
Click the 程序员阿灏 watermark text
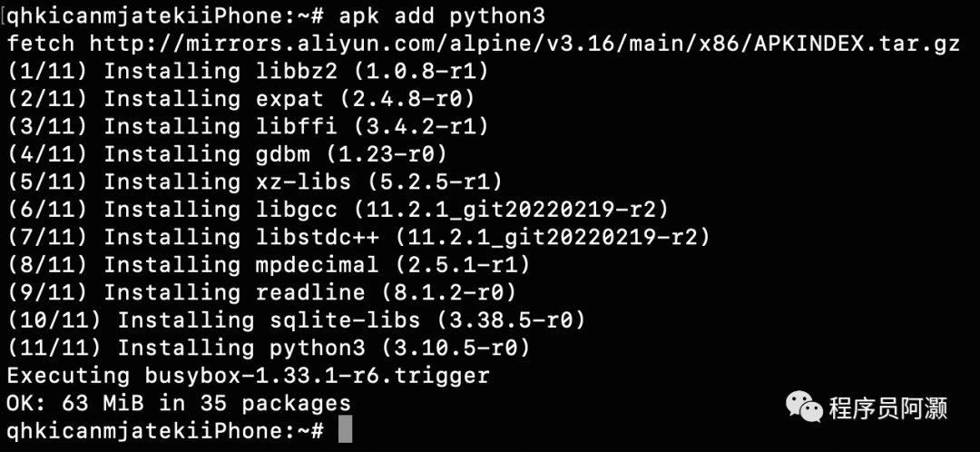[888, 408]
